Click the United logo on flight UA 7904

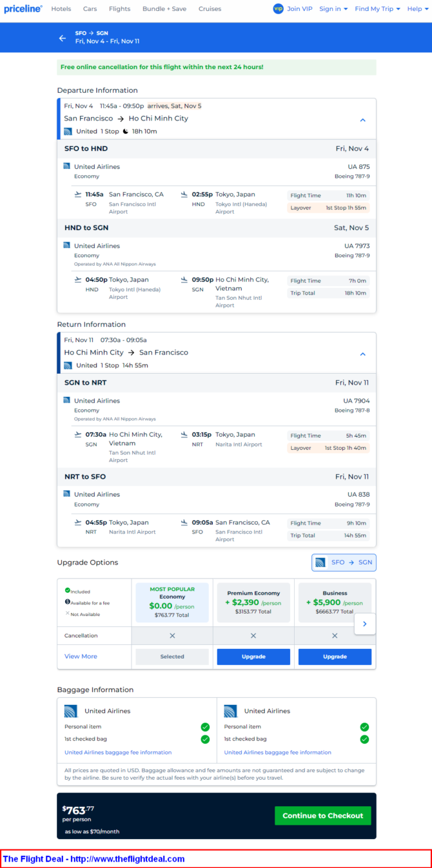tap(66, 400)
